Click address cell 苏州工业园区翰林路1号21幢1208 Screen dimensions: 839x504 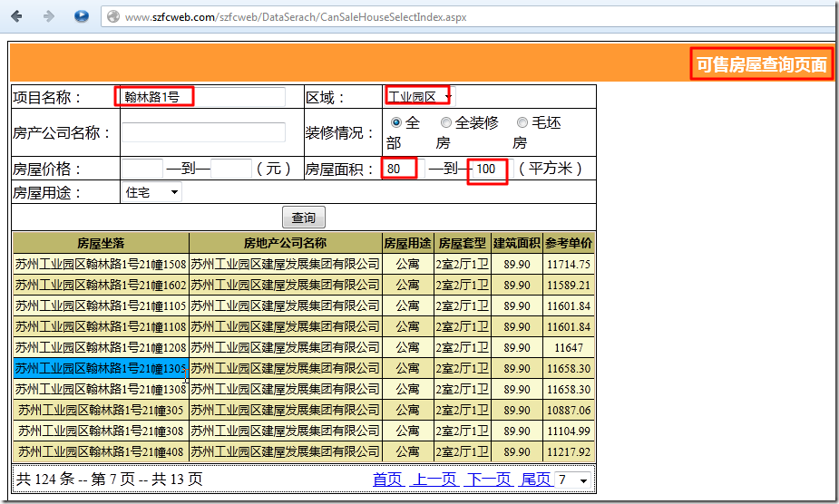(x=101, y=348)
